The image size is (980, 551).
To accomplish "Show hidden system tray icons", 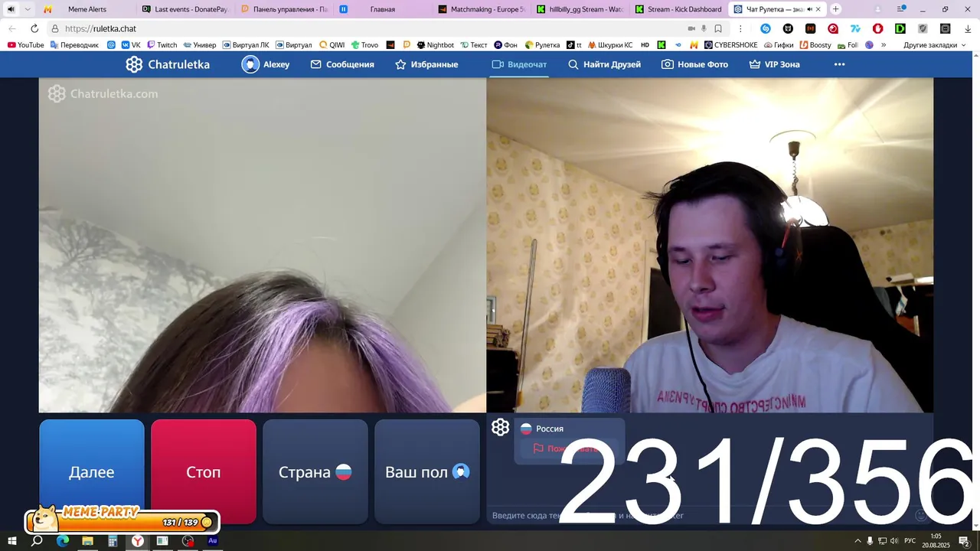I will (x=857, y=541).
